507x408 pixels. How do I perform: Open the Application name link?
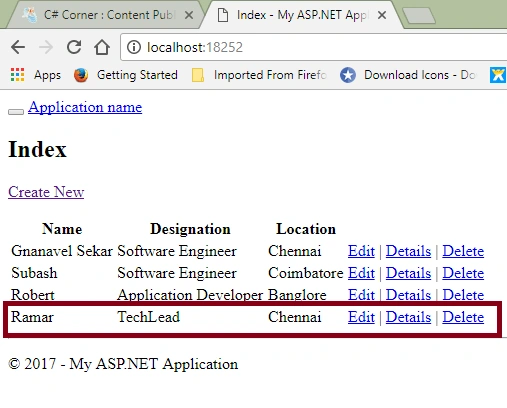pos(85,107)
